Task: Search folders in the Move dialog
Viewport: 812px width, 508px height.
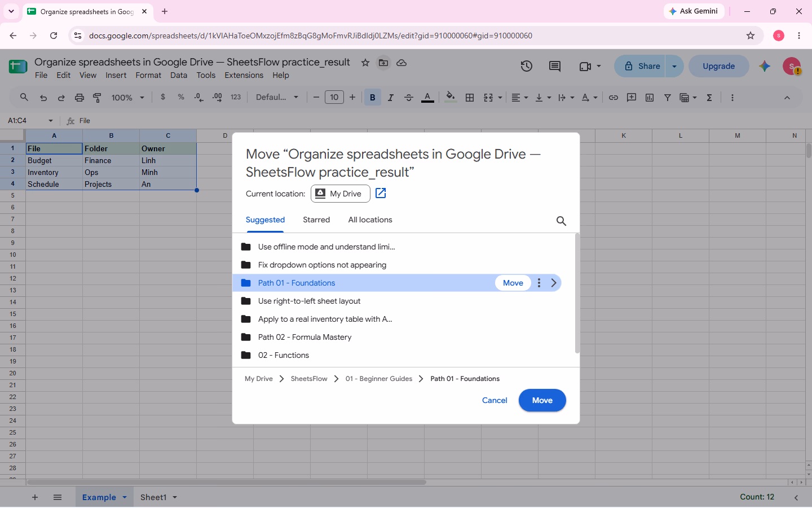Action: click(561, 221)
